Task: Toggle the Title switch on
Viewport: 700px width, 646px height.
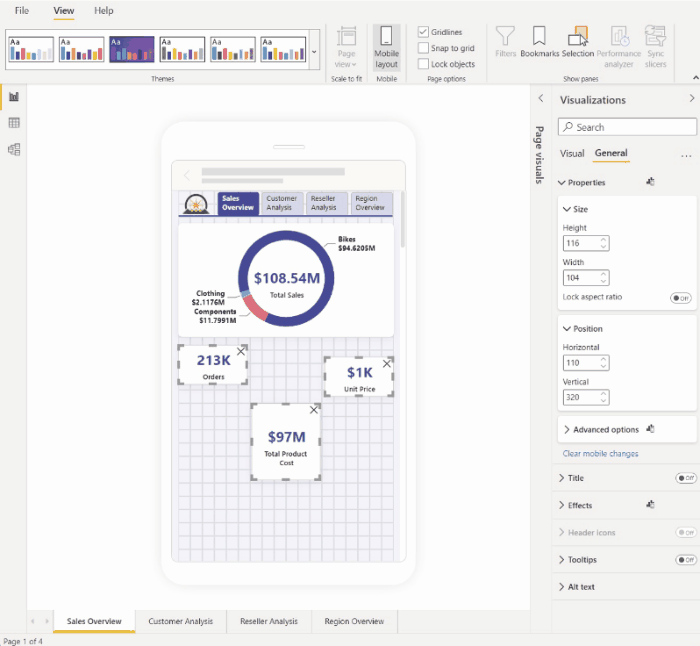Action: click(686, 478)
